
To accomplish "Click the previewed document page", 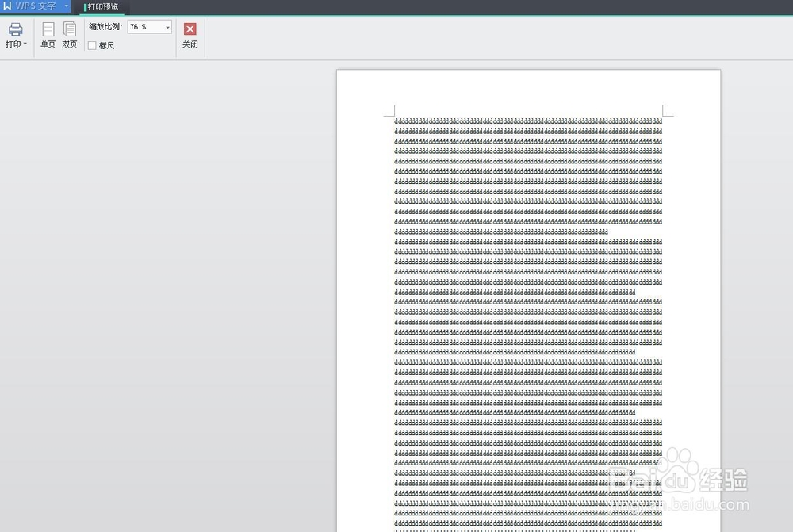I will [x=528, y=300].
